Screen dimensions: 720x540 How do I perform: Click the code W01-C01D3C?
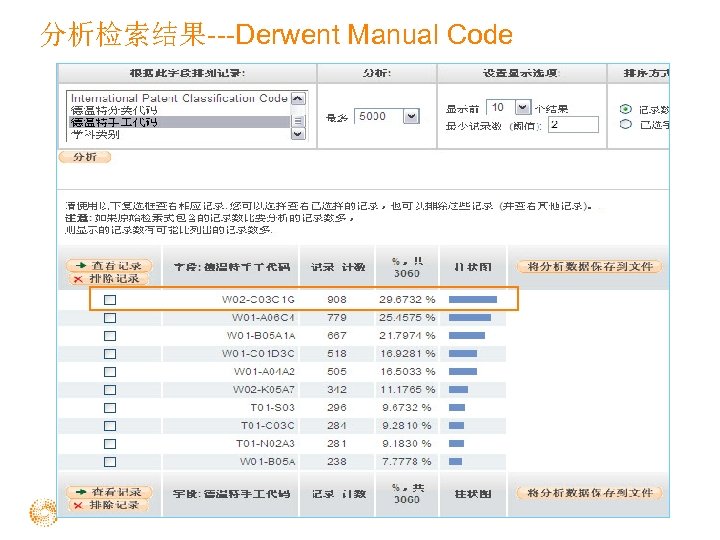click(x=258, y=354)
